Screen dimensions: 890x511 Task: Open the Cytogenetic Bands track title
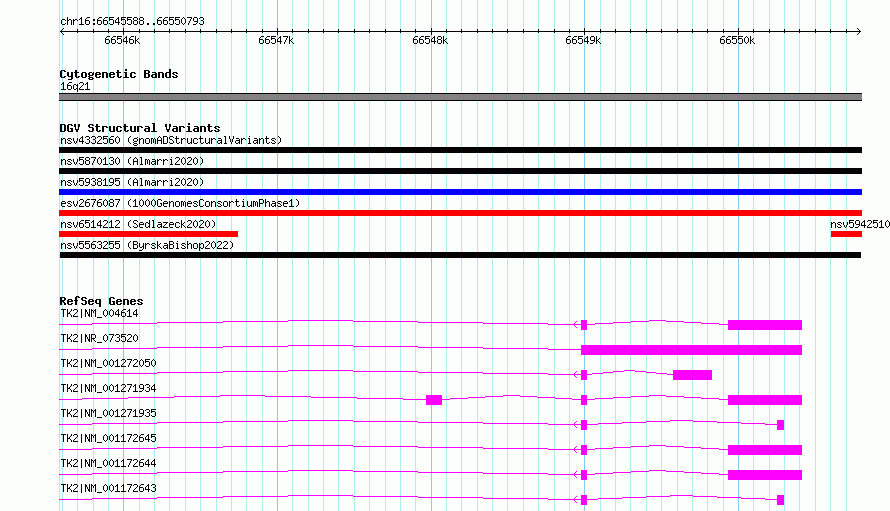coord(119,74)
